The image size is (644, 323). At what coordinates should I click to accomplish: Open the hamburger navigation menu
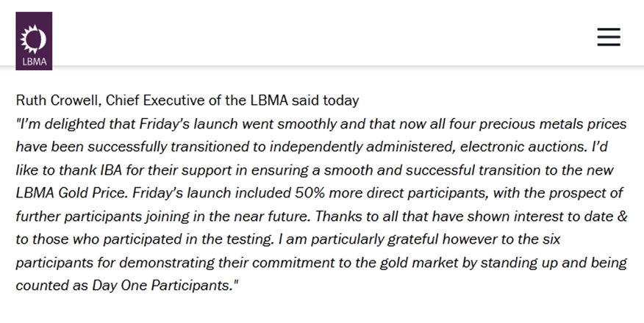(609, 37)
